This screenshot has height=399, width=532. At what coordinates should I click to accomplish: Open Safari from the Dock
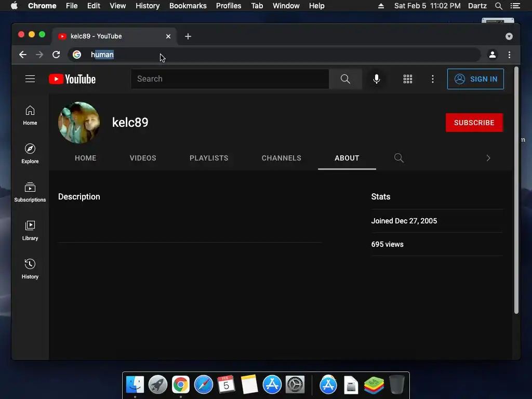point(204,385)
